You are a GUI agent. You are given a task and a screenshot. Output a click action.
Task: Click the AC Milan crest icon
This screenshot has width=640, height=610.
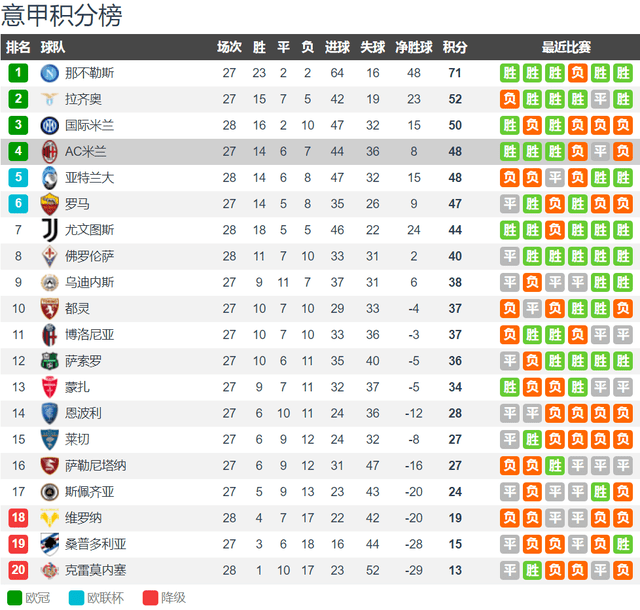tap(49, 151)
